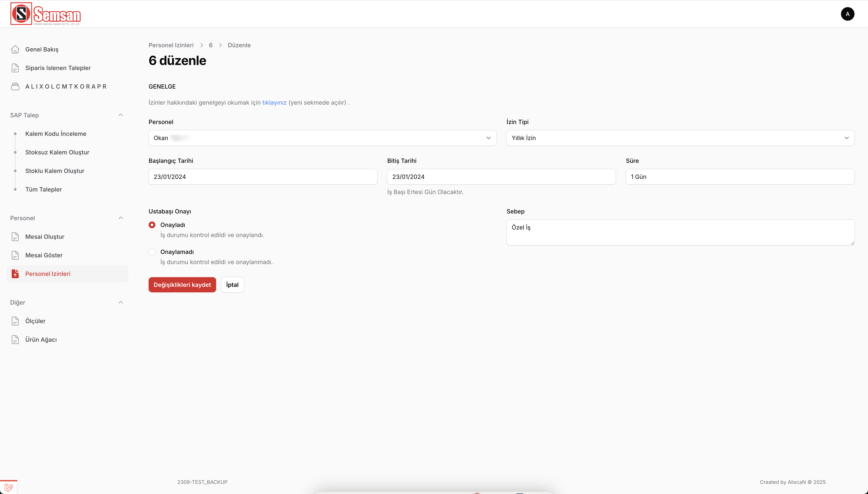
Task: Click the Değişiklikleri kaydet button
Action: (182, 285)
